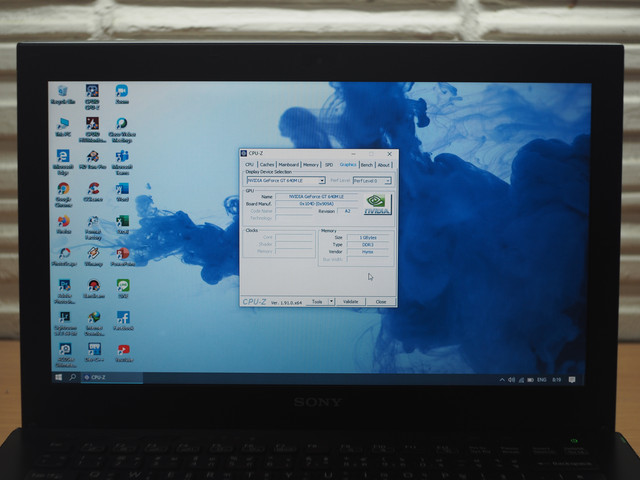640x480 pixels.
Task: Open the Perf Level dropdown
Action: 372,180
